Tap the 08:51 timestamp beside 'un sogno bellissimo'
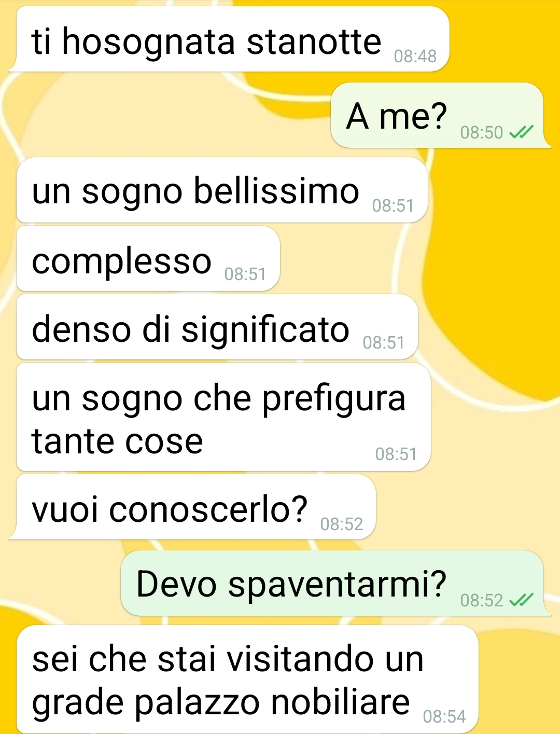Image resolution: width=560 pixels, height=734 pixels. pos(393,206)
